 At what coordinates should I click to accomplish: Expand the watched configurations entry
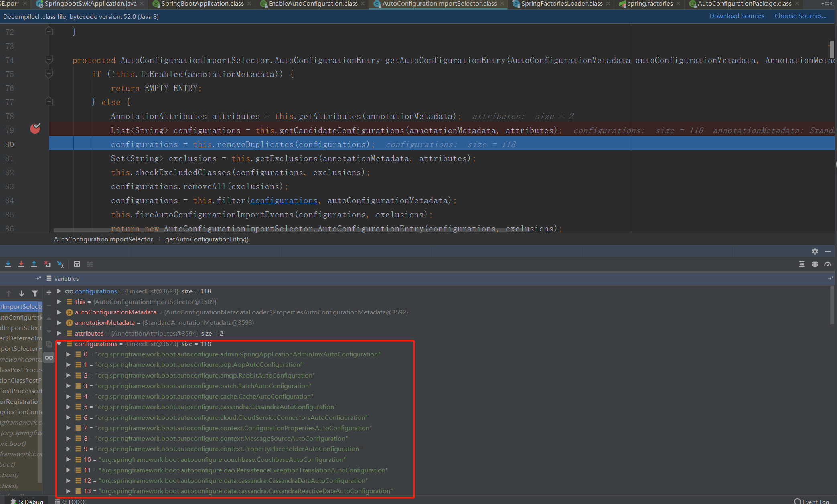59,291
